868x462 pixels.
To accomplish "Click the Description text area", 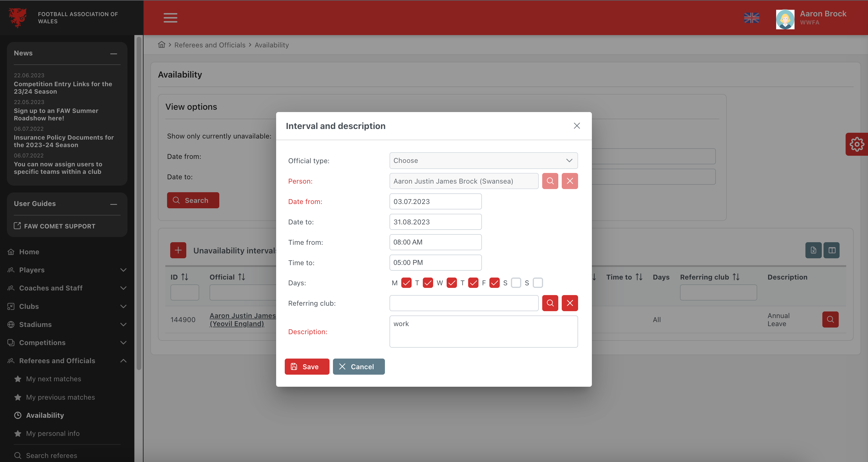I will pos(483,331).
